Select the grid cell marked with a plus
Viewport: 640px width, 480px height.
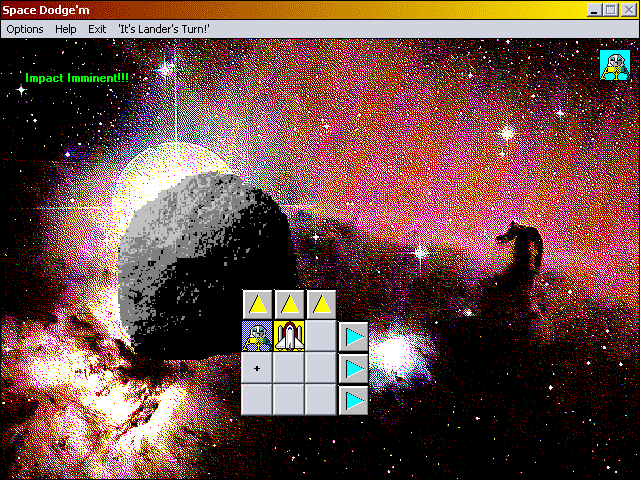click(x=257, y=369)
